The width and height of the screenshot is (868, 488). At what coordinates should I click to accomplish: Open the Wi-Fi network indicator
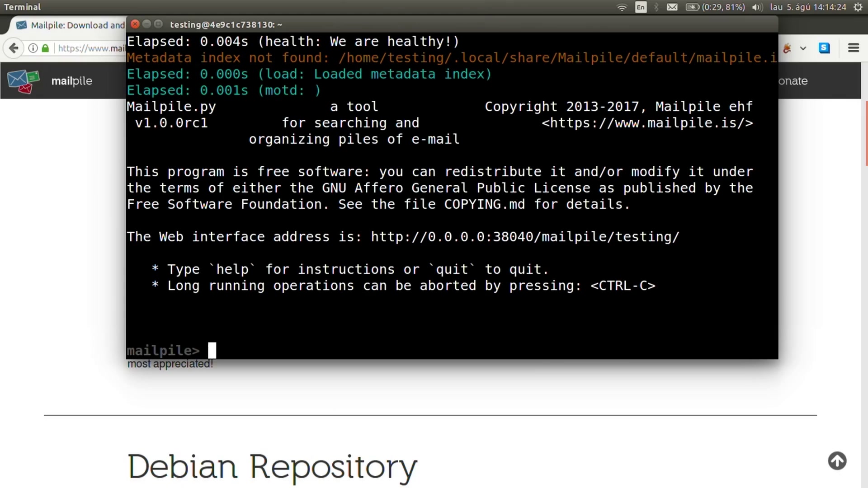(622, 7)
